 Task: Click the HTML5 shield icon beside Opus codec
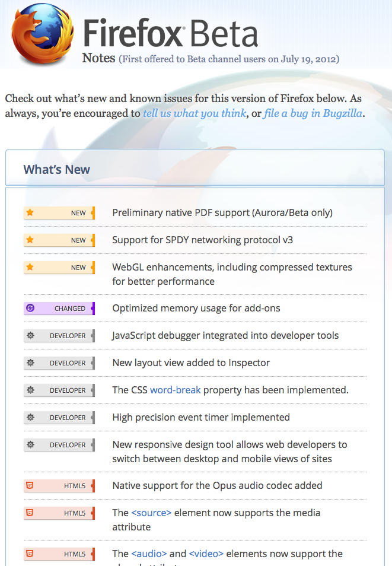click(30, 486)
